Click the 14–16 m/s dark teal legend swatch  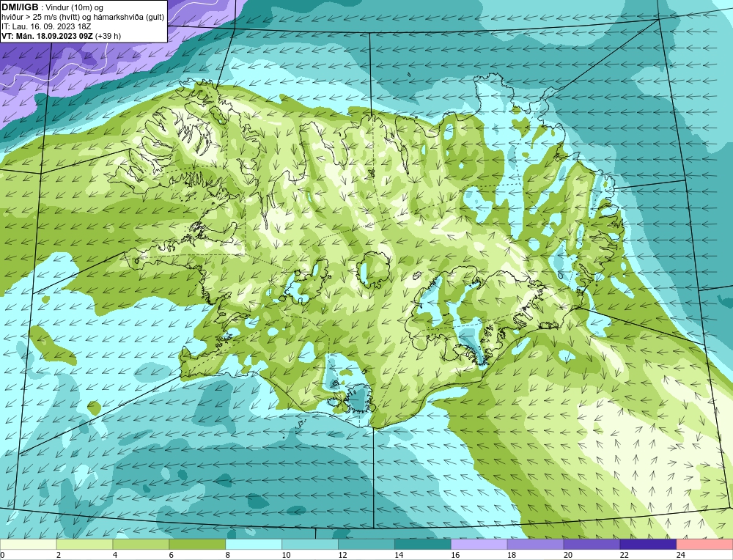(x=423, y=545)
